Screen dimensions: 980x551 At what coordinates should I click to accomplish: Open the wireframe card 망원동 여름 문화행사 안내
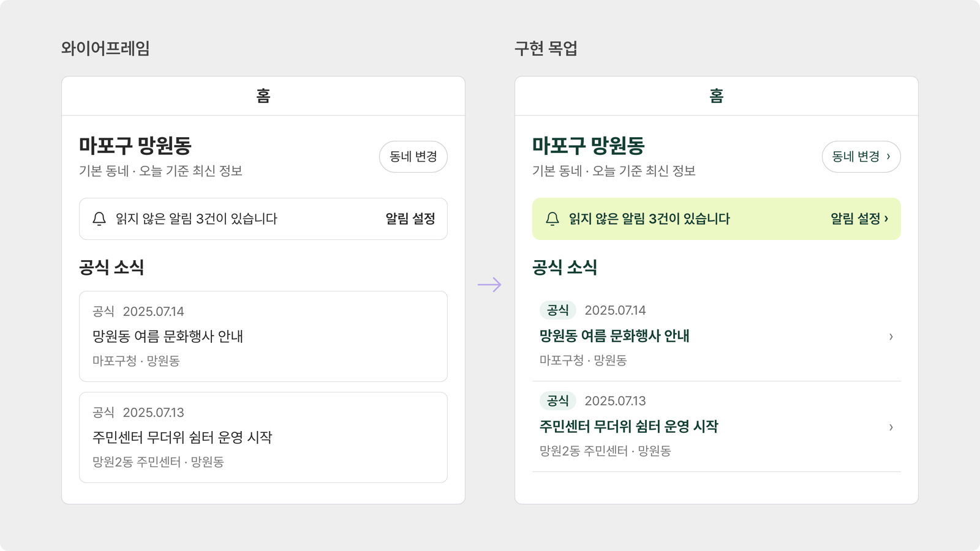click(263, 336)
